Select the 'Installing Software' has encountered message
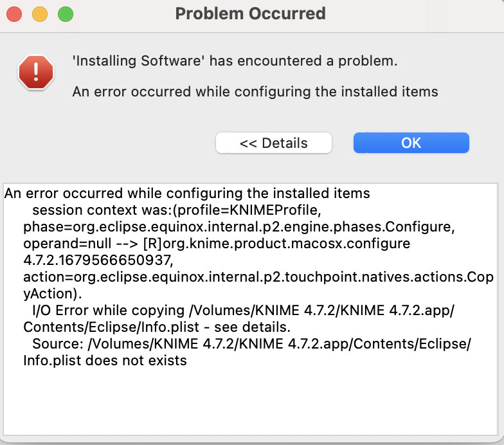 [235, 60]
